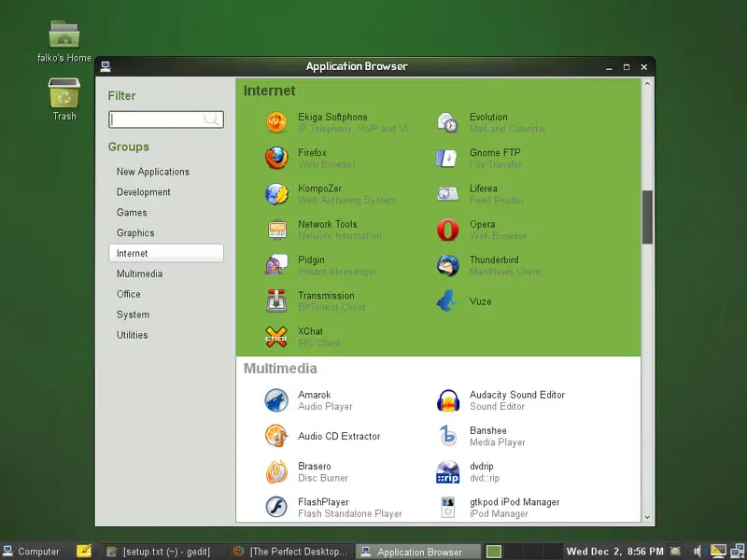Click the green workspace switcher square
Viewport: 747px width, 560px height.
[x=494, y=552]
